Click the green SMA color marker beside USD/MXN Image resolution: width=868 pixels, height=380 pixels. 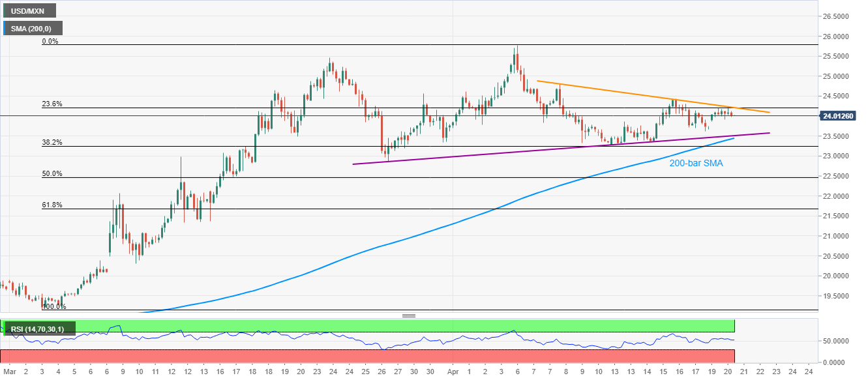click(3, 10)
